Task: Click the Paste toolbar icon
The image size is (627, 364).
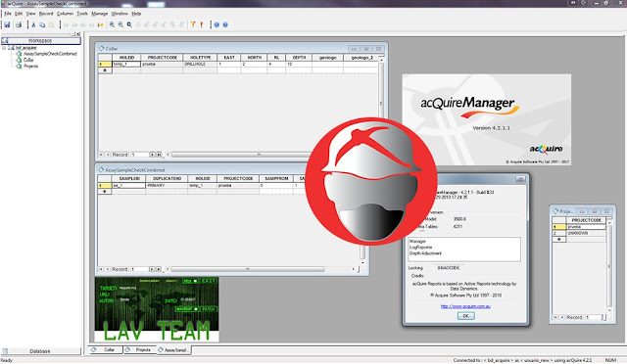Action: coord(51,24)
